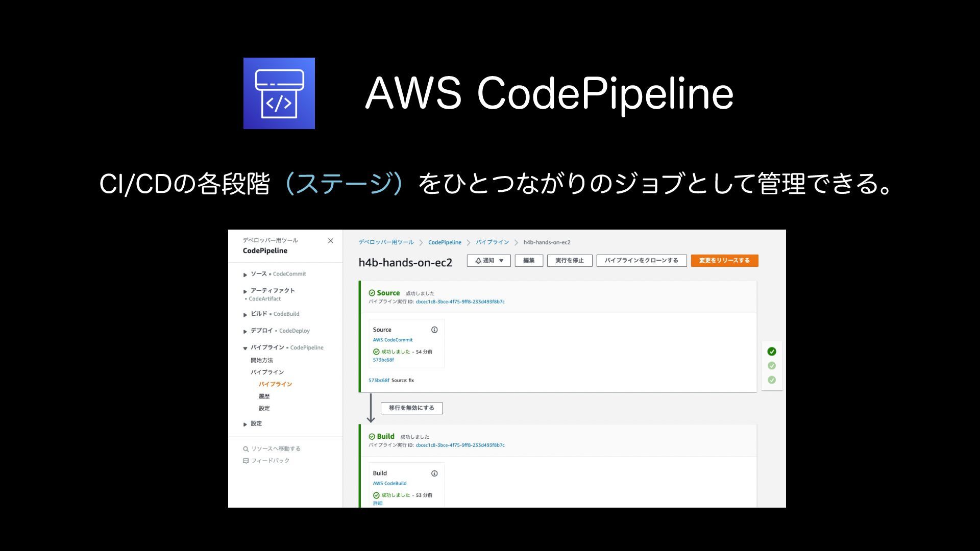Collapse the パイプライン CodePipeline section

(x=245, y=348)
